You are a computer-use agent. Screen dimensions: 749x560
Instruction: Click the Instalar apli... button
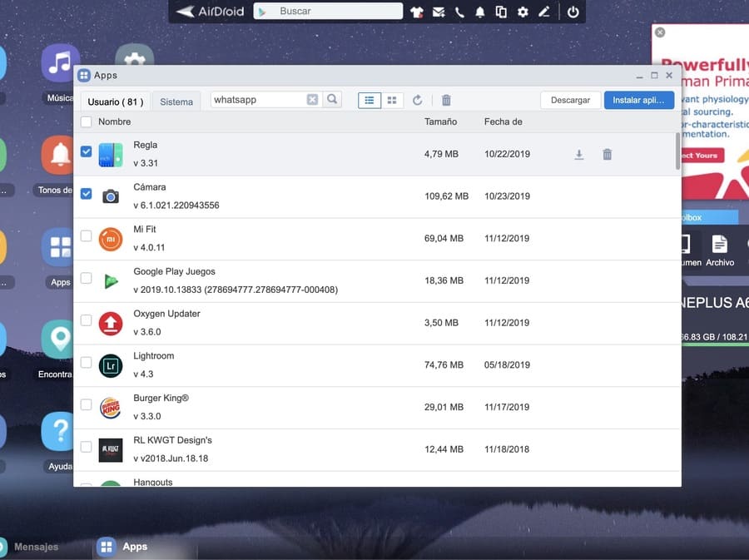click(x=638, y=100)
